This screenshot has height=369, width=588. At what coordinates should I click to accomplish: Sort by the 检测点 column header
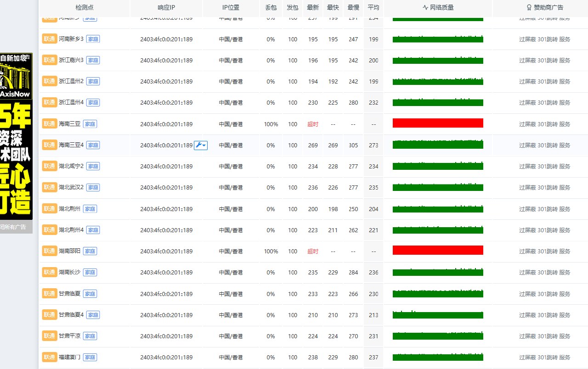(x=85, y=8)
